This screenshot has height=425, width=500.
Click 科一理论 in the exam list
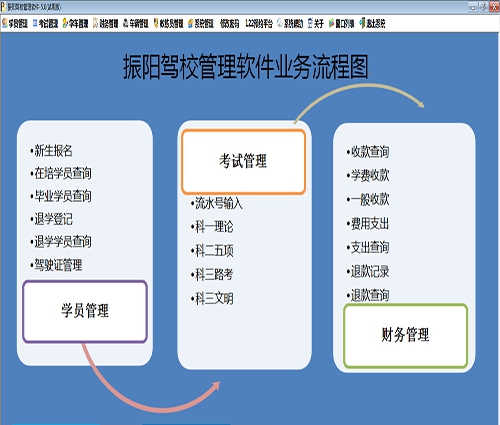coord(214,227)
